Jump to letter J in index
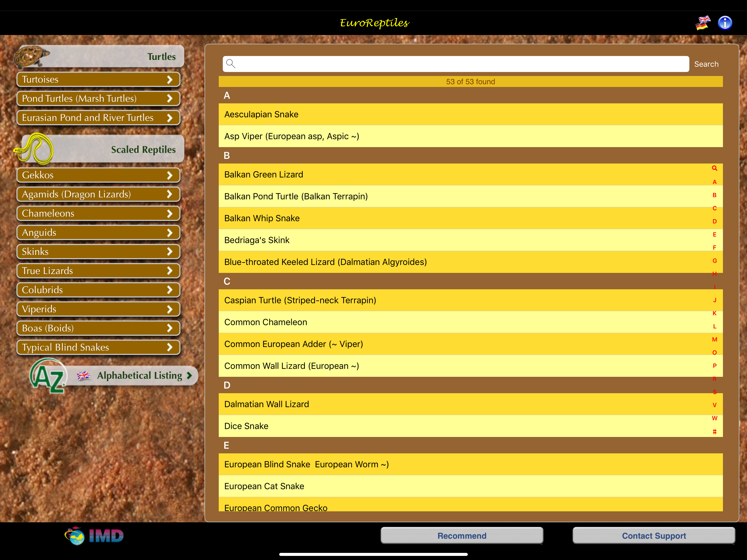747x560 pixels. point(714,300)
